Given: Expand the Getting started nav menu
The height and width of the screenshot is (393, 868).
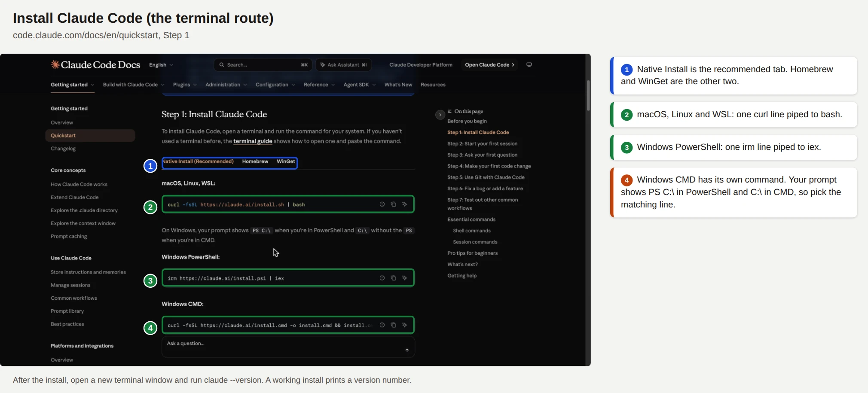Looking at the screenshot, I should click(x=73, y=85).
